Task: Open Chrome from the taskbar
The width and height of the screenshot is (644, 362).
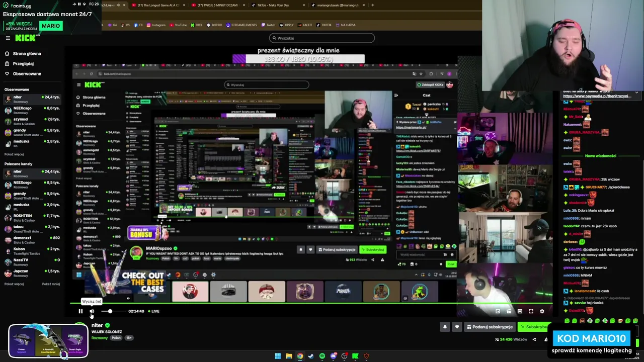Action: [x=300, y=356]
